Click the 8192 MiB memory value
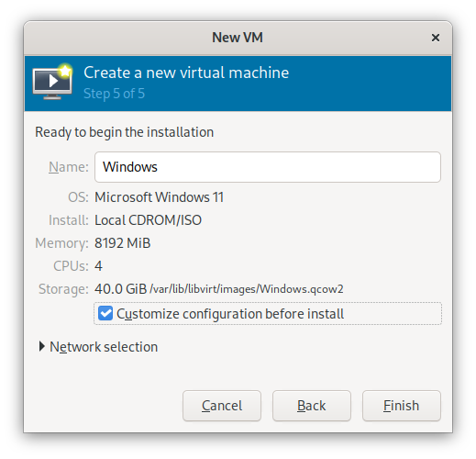The width and height of the screenshot is (476, 459). (123, 243)
